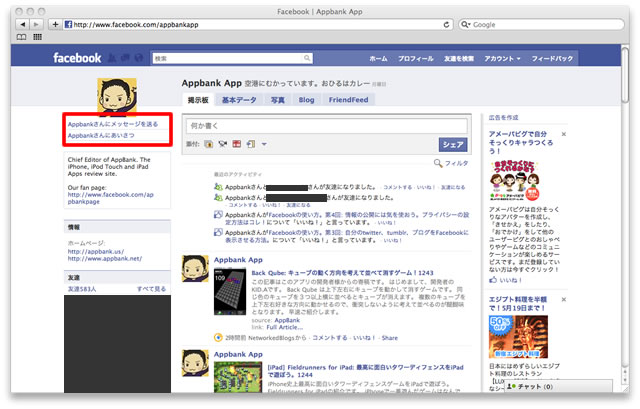Image resolution: width=640 pixels, height=409 pixels.
Task: Go forward with the browser forward arrow
Action: click(36, 24)
